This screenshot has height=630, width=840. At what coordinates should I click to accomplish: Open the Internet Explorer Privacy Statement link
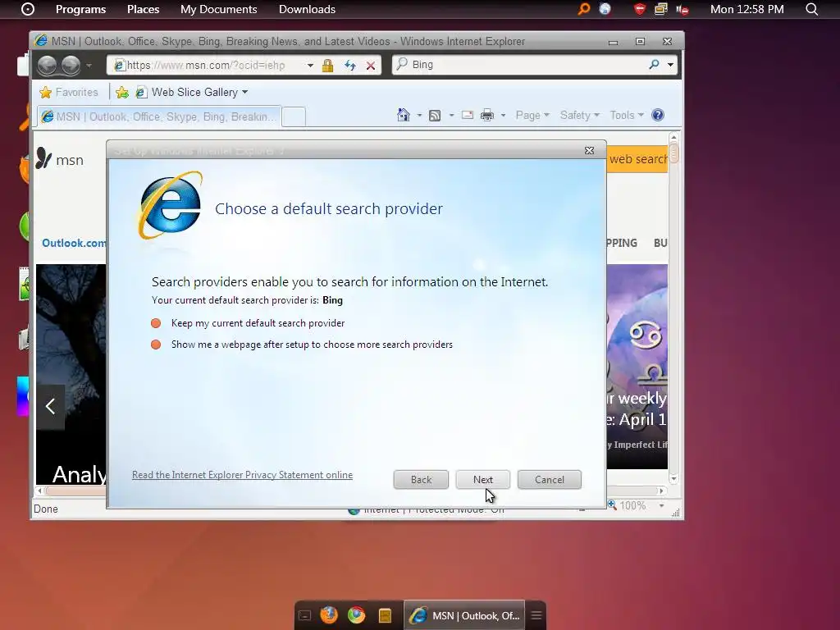tap(242, 475)
